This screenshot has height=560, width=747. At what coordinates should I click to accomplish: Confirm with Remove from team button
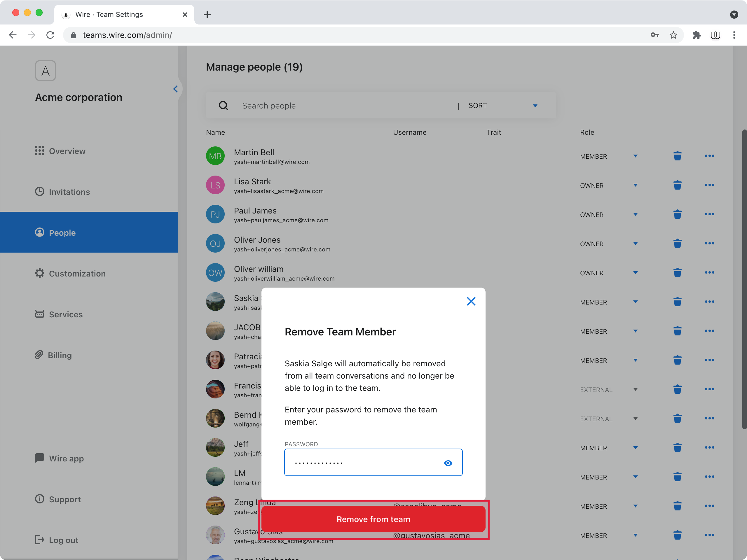pos(373,519)
